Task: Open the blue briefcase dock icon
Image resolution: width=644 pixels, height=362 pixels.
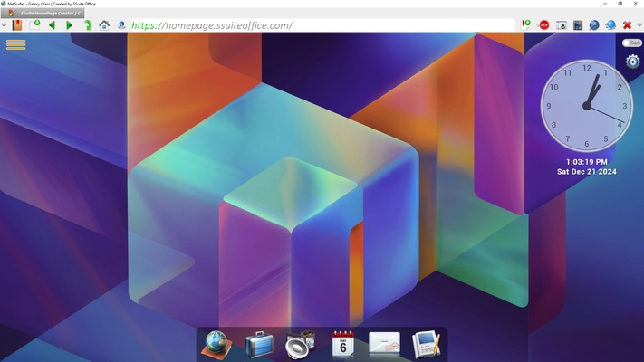Action: click(259, 345)
